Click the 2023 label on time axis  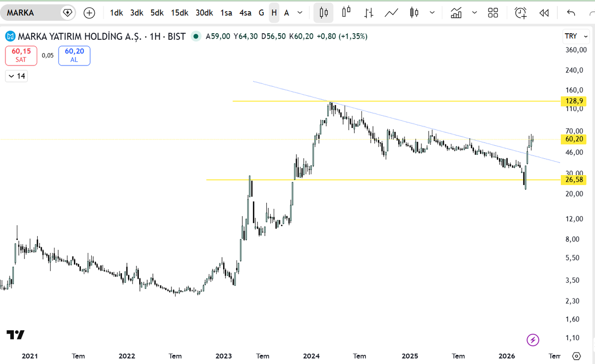pyautogui.click(x=224, y=356)
